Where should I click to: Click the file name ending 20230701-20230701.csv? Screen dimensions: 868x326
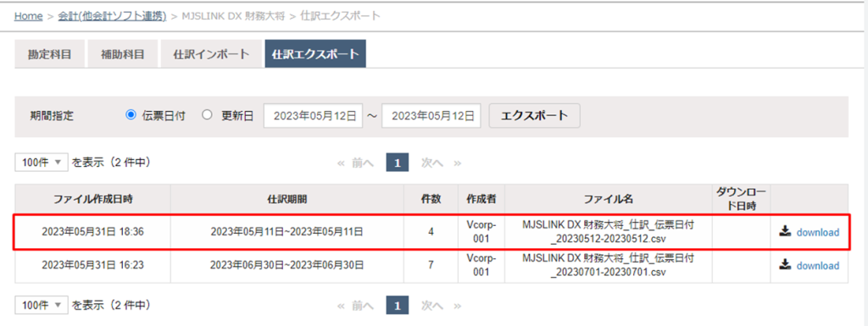point(609,265)
